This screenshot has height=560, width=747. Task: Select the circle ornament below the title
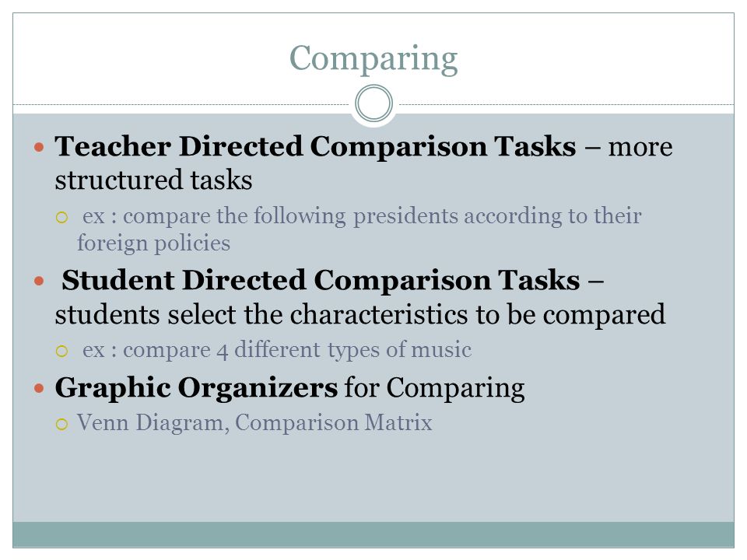pos(374,103)
